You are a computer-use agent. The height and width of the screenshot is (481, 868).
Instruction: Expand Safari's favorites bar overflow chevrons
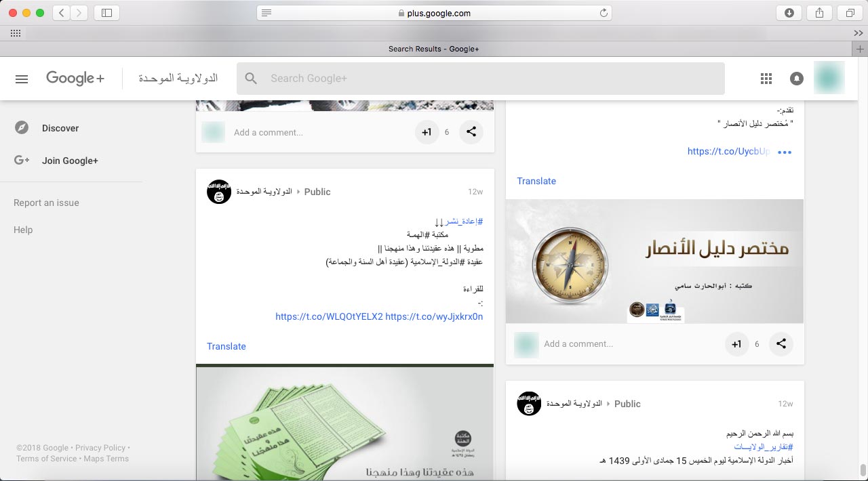point(858,33)
